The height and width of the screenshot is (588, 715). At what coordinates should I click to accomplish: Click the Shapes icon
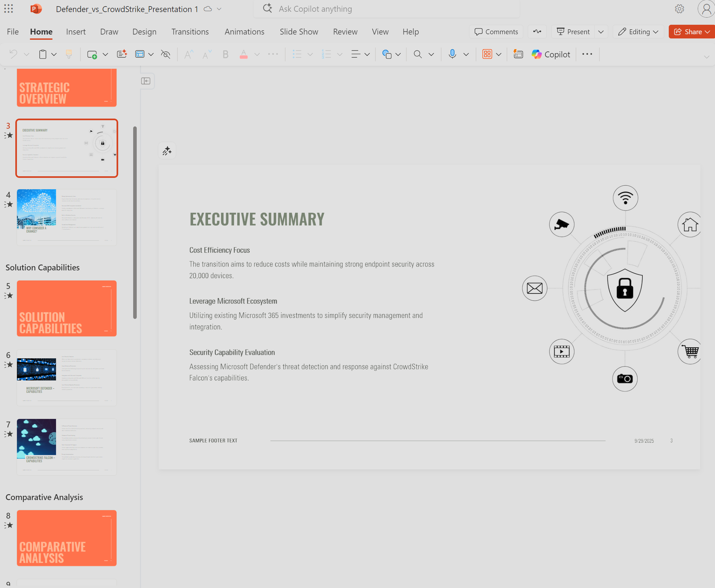click(x=386, y=54)
